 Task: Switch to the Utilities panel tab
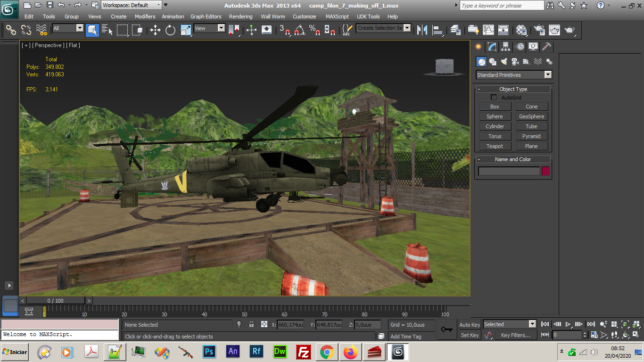click(x=546, y=47)
